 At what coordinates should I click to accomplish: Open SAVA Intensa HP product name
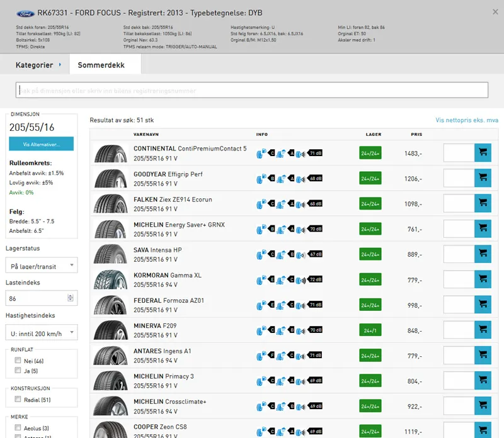[x=158, y=250]
